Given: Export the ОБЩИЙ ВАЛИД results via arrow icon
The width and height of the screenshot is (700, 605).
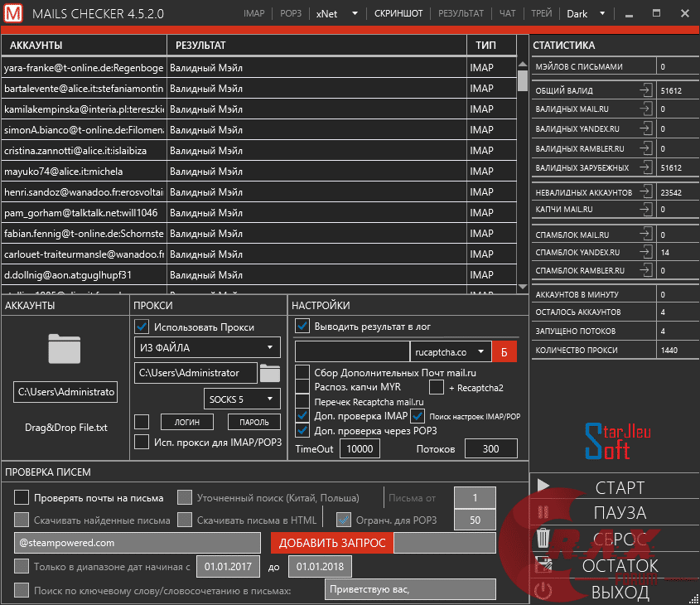Looking at the screenshot, I should pyautogui.click(x=645, y=90).
